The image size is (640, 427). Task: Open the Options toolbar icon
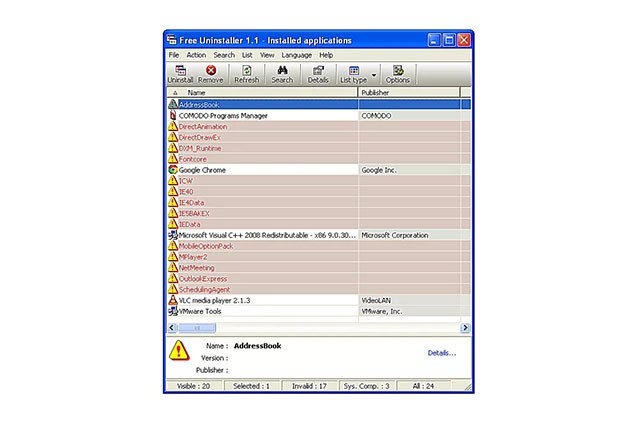click(x=397, y=71)
